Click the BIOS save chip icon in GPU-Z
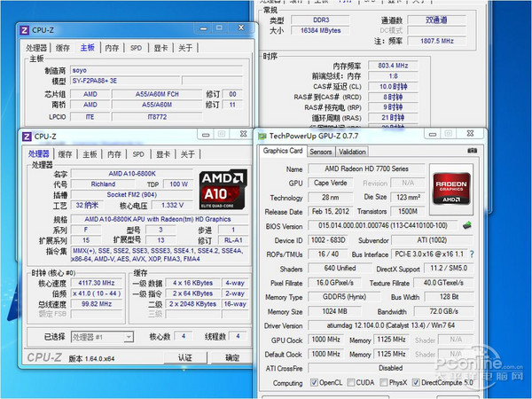Screen dimensions: 532x399 point(467,225)
